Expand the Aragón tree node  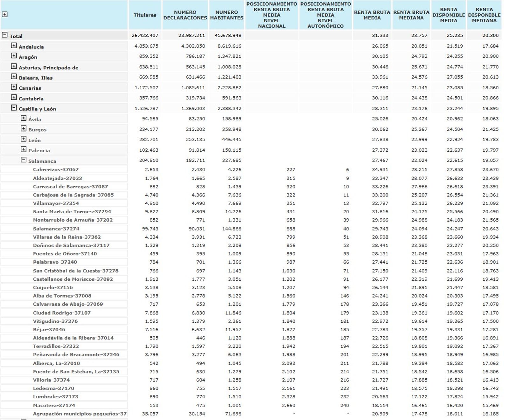(14, 56)
